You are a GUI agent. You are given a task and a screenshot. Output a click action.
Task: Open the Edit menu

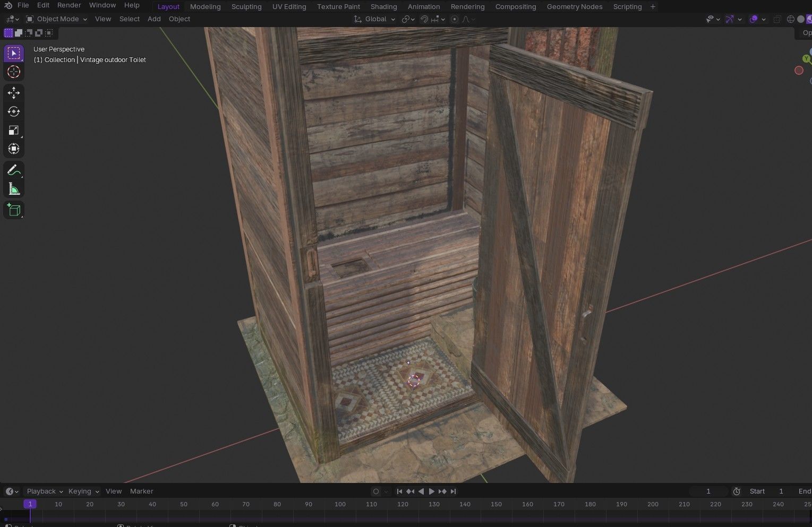tap(43, 5)
